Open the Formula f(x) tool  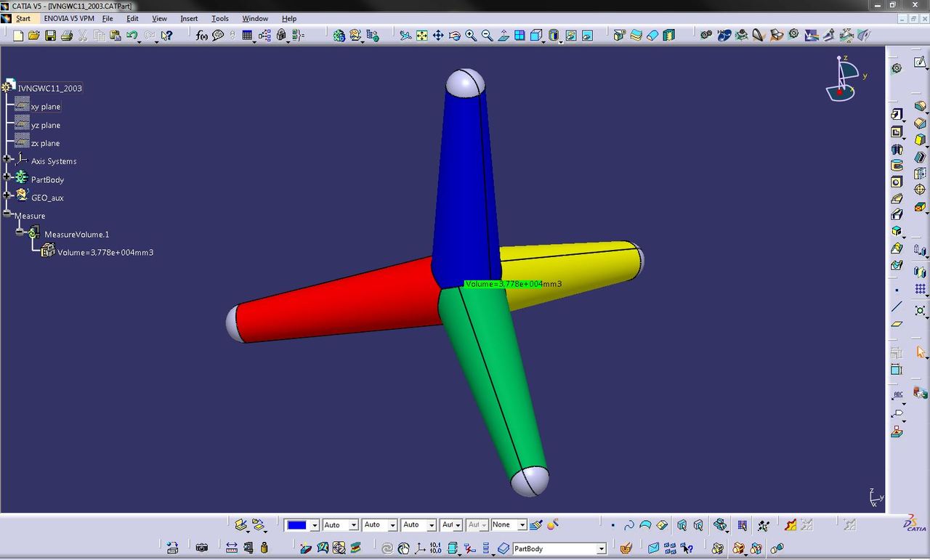(x=202, y=35)
